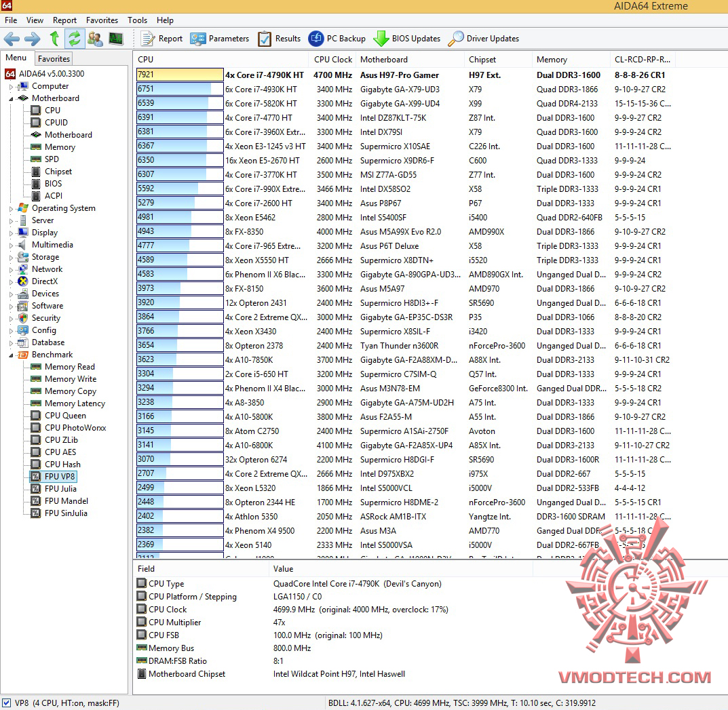This screenshot has height=710, width=728.
Task: Open the Tools menu
Action: pos(138,20)
